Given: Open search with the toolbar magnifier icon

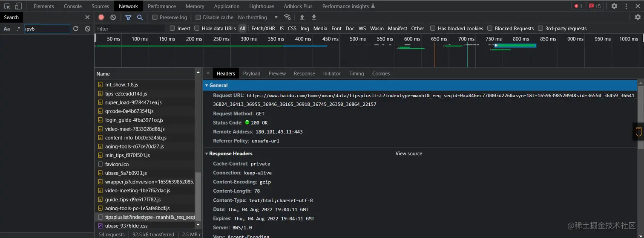Looking at the screenshot, I should click(140, 17).
